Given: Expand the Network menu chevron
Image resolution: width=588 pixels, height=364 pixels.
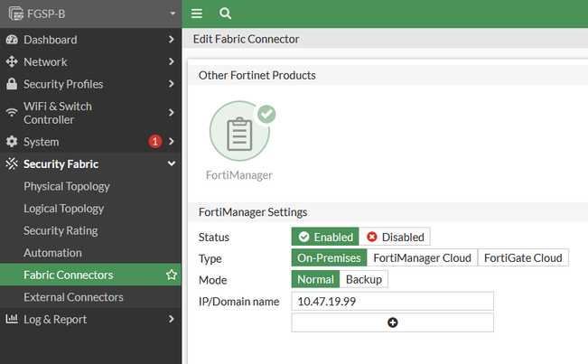Looking at the screenshot, I should [x=172, y=61].
